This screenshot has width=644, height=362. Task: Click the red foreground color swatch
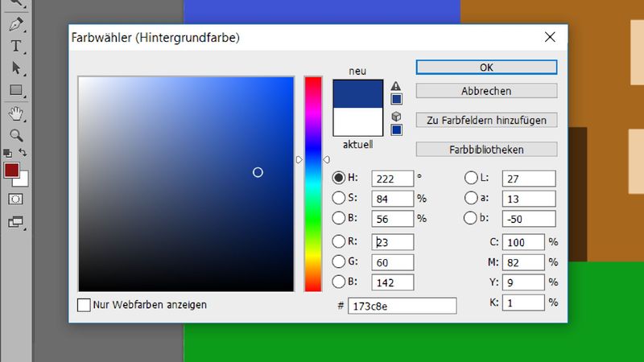pos(11,170)
